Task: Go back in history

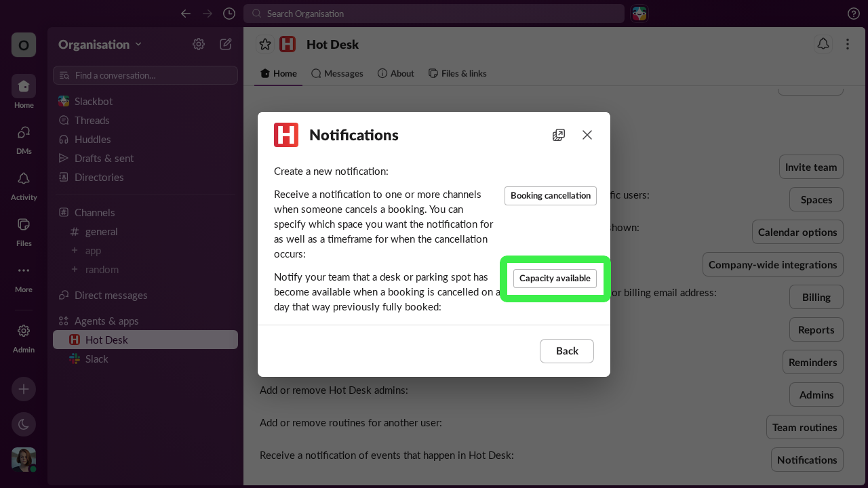Action: coord(186,14)
